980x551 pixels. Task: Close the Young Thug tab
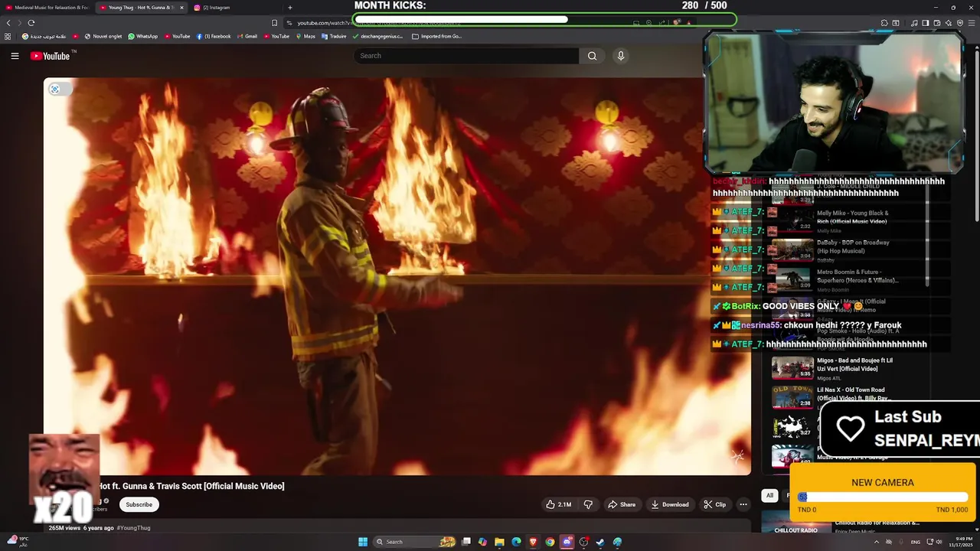pos(181,8)
